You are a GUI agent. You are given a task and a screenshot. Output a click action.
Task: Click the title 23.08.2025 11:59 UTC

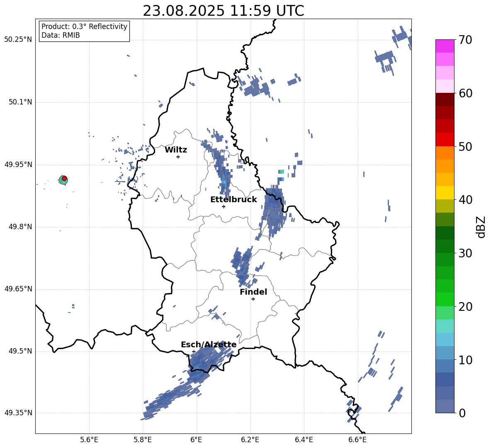click(223, 11)
